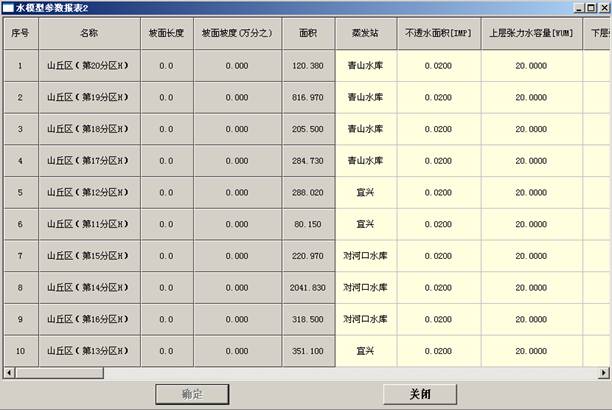
Task: Click row number 10 in 序号 column
Action: [20, 351]
